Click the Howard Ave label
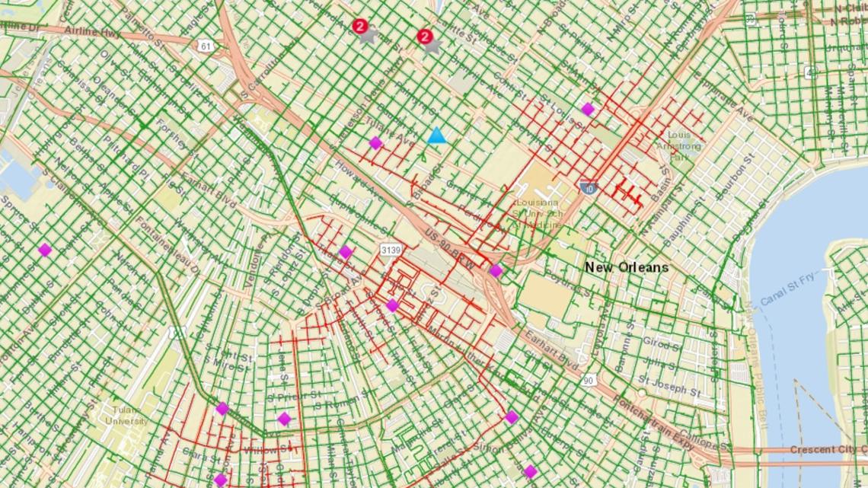 [358, 180]
